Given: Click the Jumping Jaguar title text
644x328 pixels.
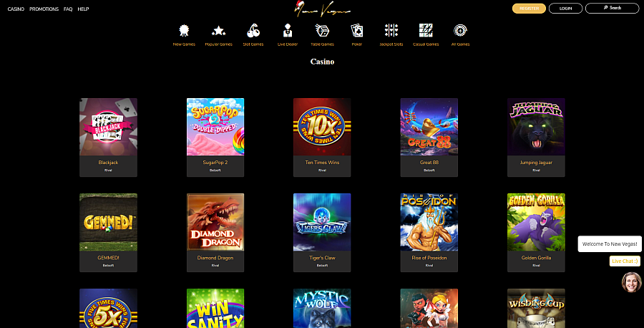Looking at the screenshot, I should pyautogui.click(x=536, y=163).
